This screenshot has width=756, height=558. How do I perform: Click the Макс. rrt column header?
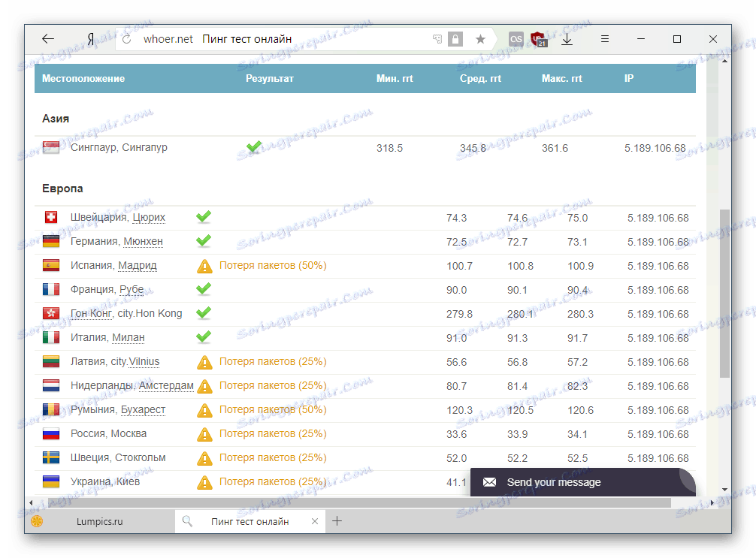click(x=561, y=79)
